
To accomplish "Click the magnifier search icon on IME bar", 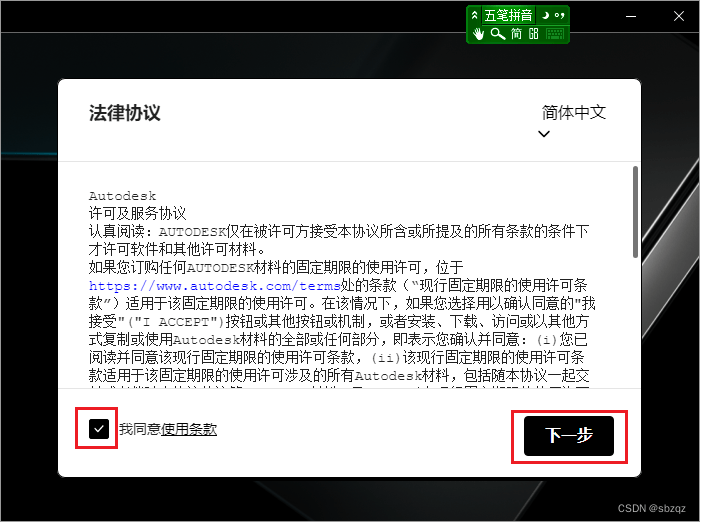I will tap(499, 34).
